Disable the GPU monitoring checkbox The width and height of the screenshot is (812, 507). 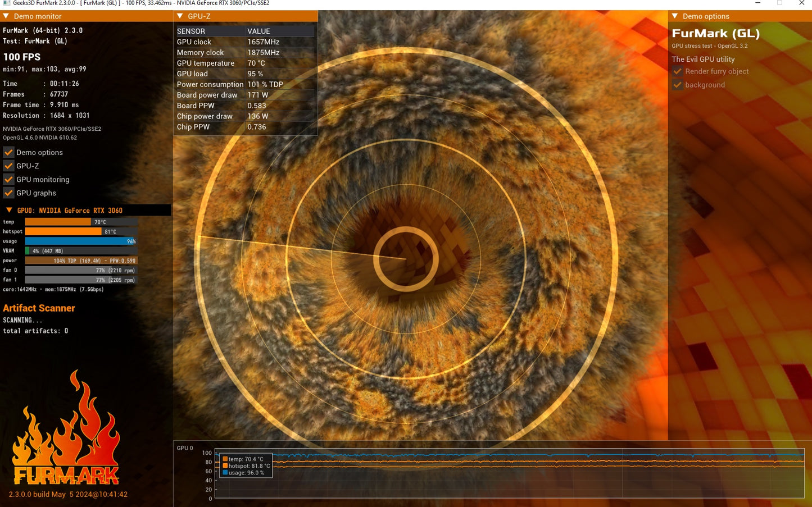(x=8, y=179)
